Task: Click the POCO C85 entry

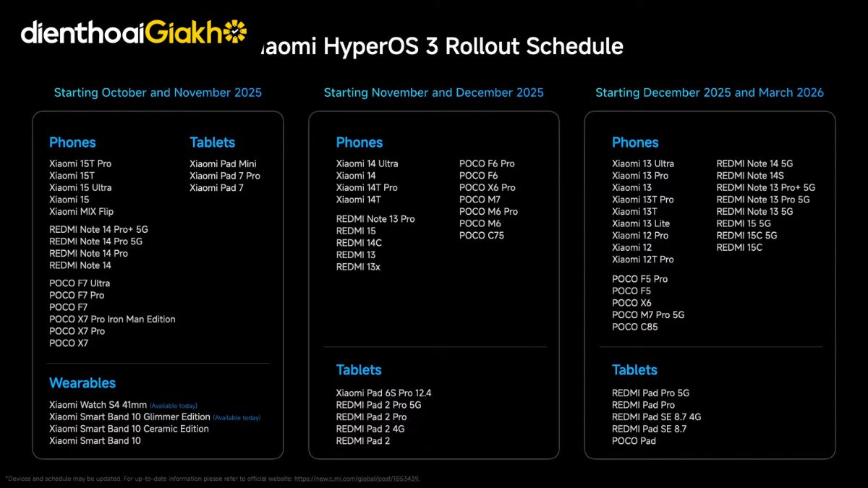Action: tap(634, 327)
